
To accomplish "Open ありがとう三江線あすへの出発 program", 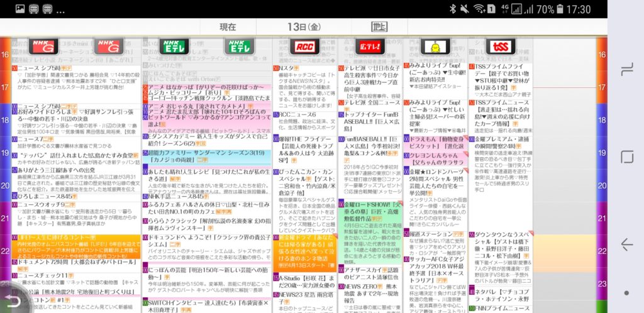I will [x=76, y=180].
